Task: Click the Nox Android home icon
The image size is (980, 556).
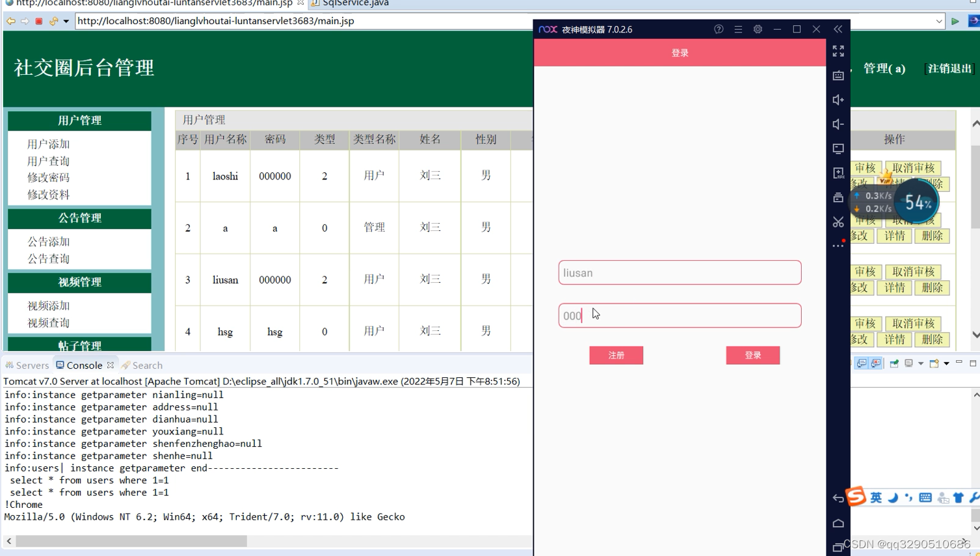Action: (838, 523)
